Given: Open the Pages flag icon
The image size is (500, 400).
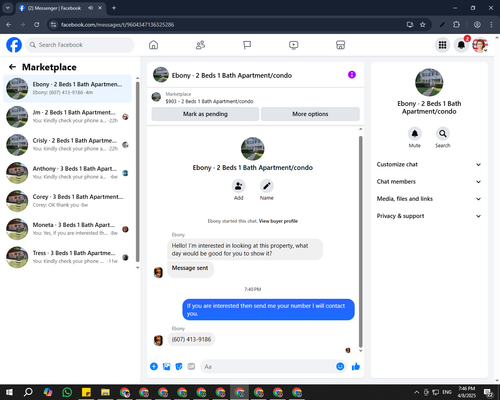Looking at the screenshot, I should tap(247, 45).
